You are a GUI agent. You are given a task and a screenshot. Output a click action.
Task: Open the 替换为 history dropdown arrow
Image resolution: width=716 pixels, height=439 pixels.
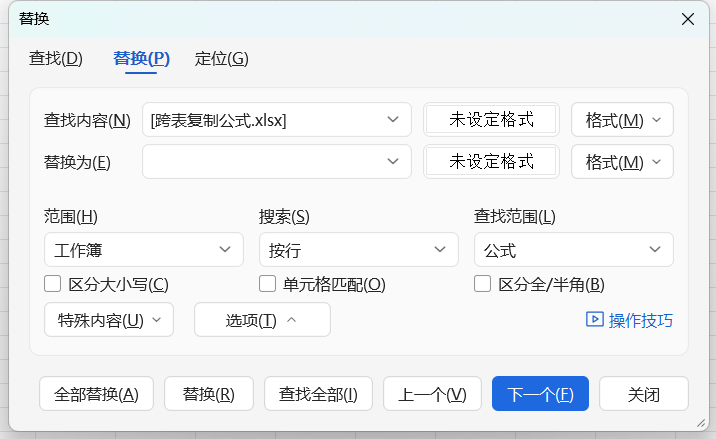[392, 161]
